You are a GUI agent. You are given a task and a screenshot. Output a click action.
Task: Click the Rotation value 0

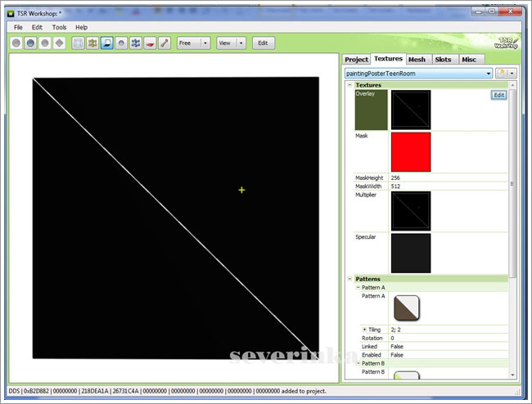coord(392,339)
